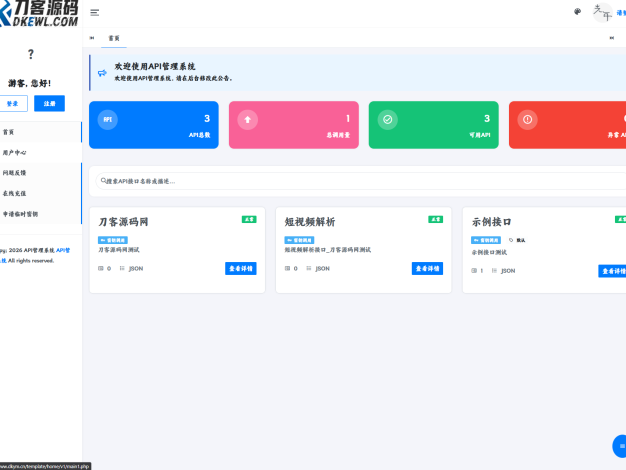Click the tag icon on 示例接口 card
The width and height of the screenshot is (626, 470).
pyautogui.click(x=511, y=240)
